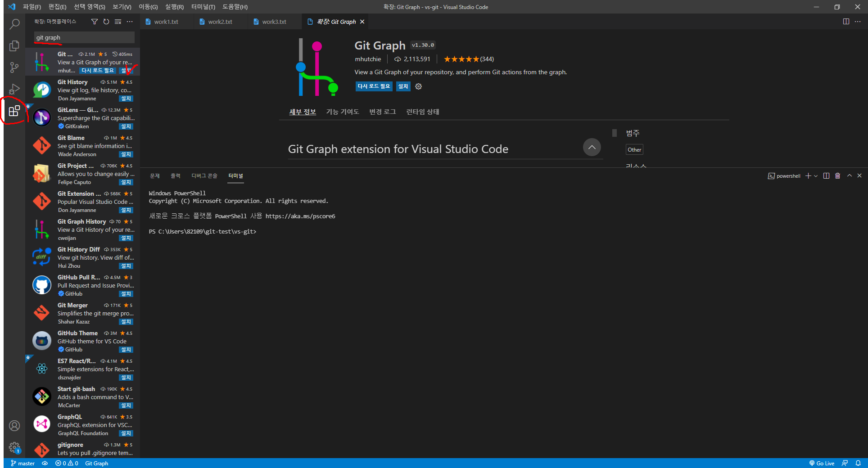Image resolution: width=868 pixels, height=468 pixels.
Task: Select the GraphQL extension item
Action: tap(82, 425)
